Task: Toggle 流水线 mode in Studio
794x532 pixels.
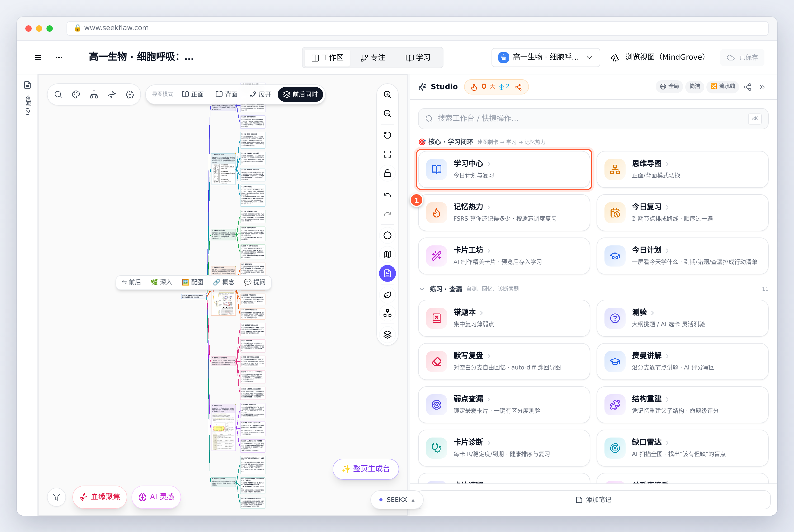Action: [x=723, y=87]
